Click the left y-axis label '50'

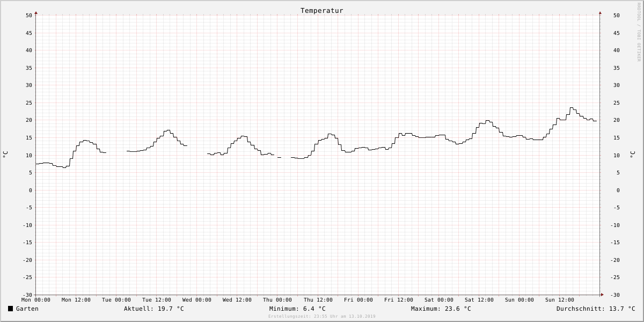click(x=29, y=16)
